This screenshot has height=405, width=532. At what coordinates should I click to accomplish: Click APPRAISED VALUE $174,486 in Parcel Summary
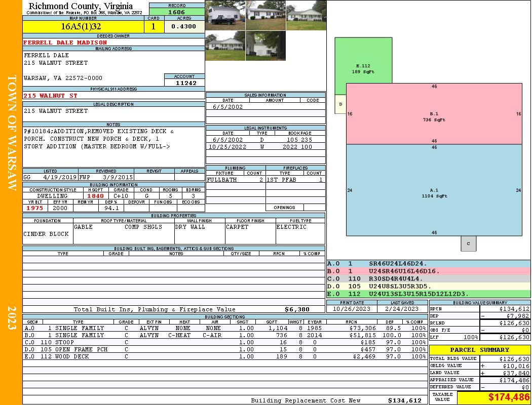[x=514, y=380]
